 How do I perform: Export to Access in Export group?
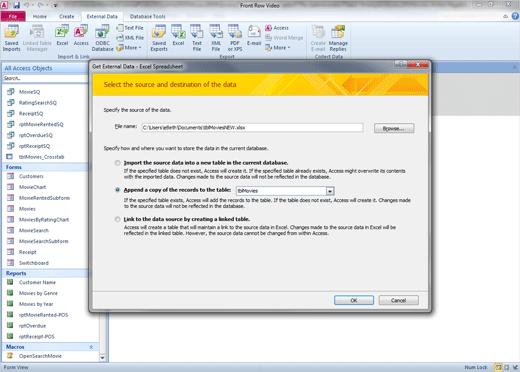277,28
